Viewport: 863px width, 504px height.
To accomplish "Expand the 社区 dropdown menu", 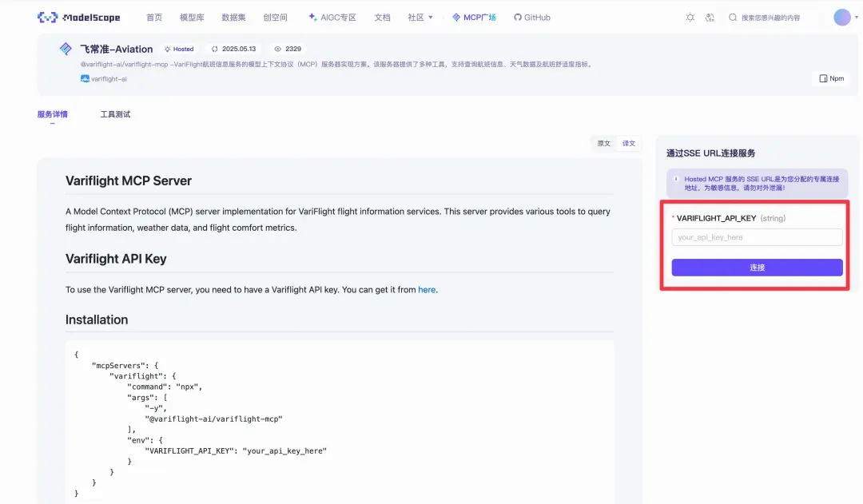I will [x=419, y=17].
